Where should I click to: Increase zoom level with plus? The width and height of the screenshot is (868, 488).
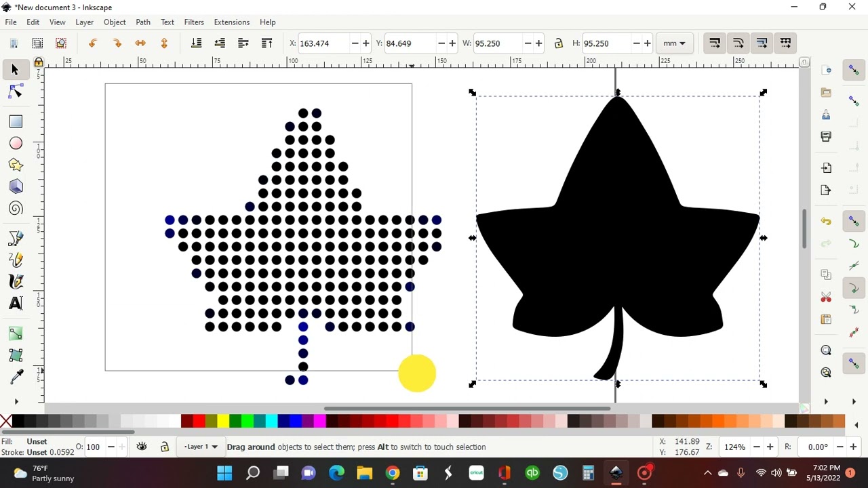(x=770, y=447)
